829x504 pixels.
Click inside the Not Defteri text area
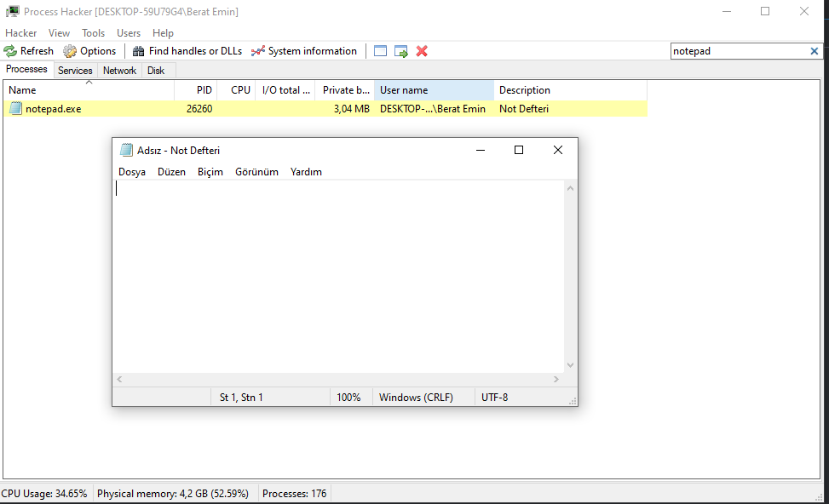pos(339,277)
